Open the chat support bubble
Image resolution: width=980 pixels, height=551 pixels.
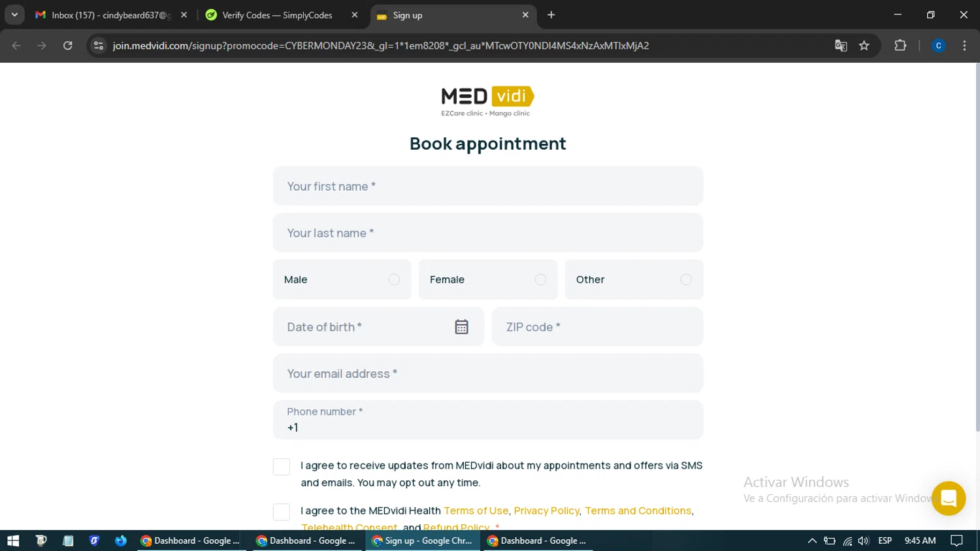pyautogui.click(x=949, y=498)
